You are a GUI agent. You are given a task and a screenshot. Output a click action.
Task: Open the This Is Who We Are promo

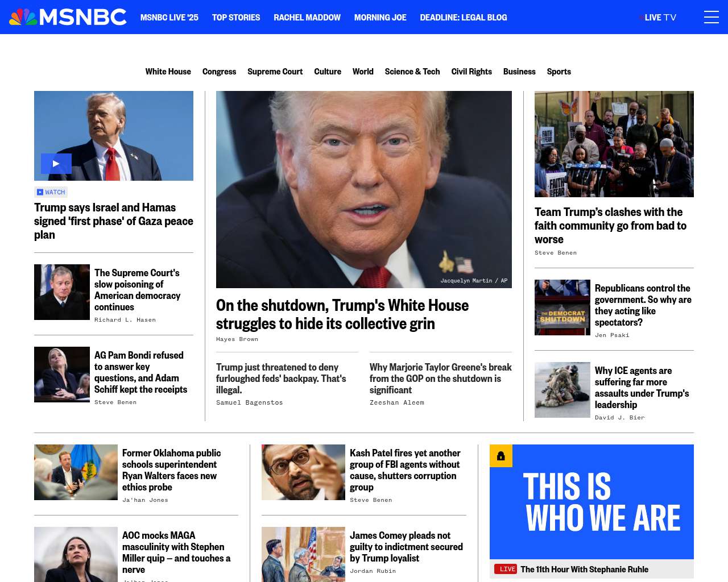[591, 502]
